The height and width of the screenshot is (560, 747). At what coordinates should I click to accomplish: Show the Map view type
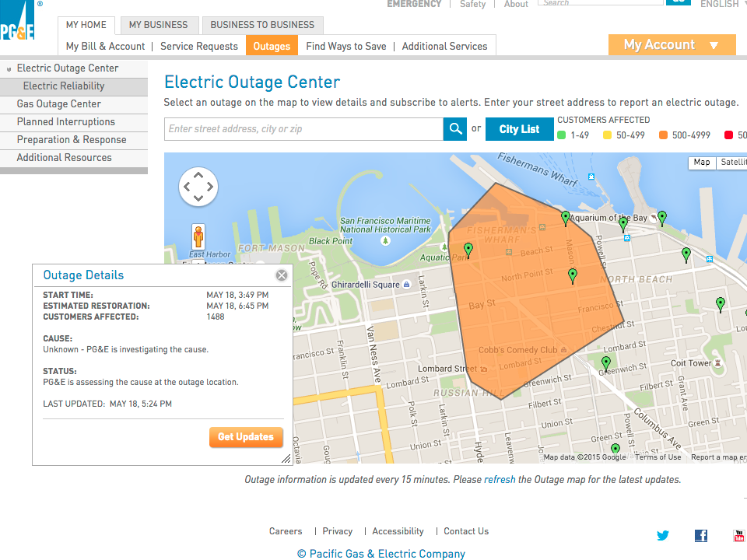pos(702,163)
